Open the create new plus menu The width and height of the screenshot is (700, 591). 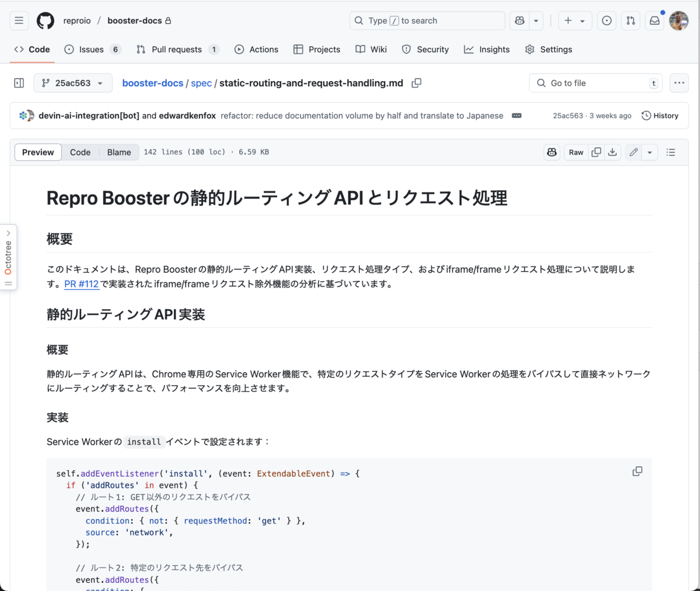coord(575,20)
